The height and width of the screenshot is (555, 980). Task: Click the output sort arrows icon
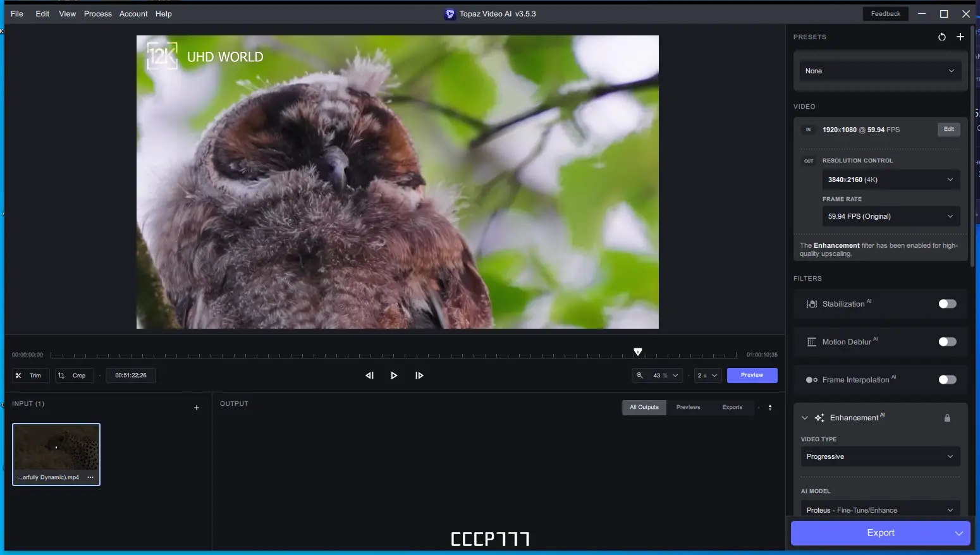[x=770, y=408]
